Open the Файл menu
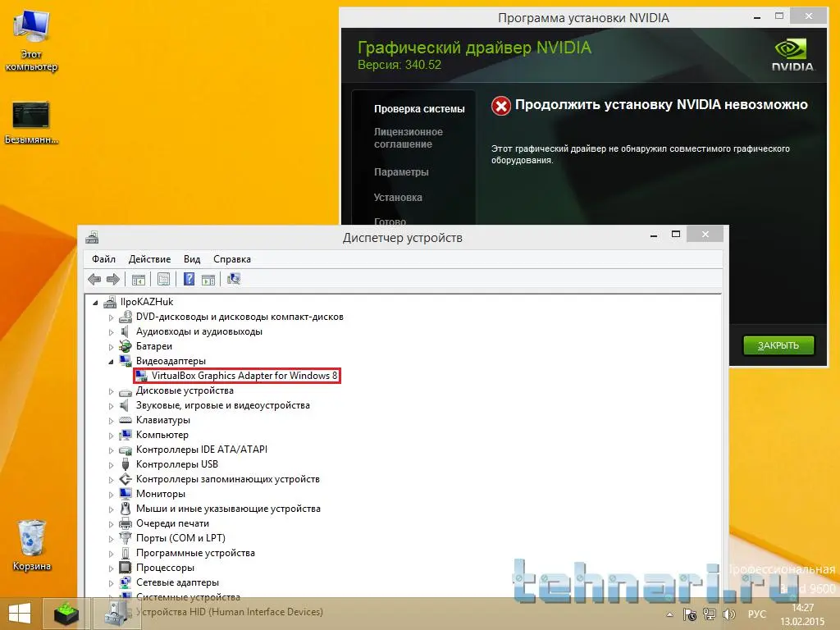The width and height of the screenshot is (840, 630). pyautogui.click(x=103, y=258)
